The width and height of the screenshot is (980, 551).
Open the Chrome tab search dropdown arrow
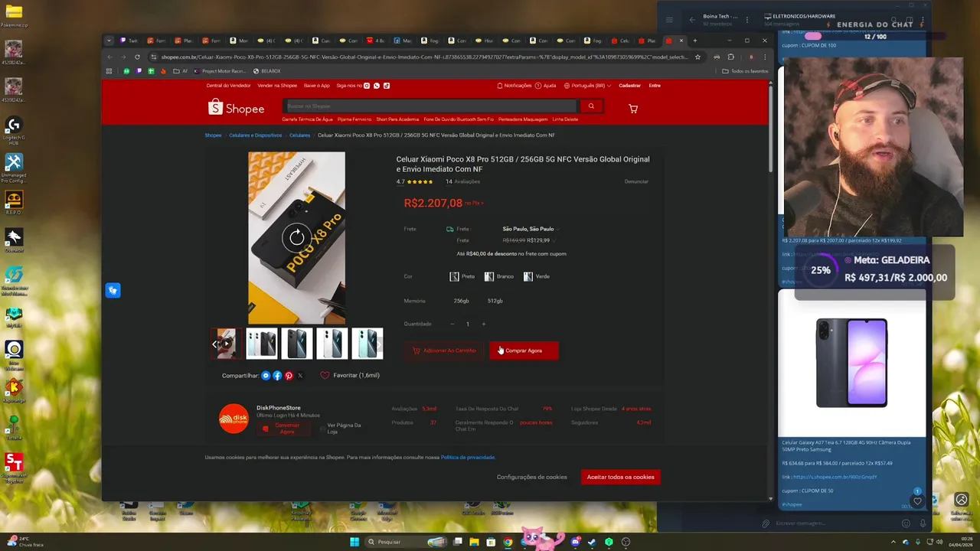pyautogui.click(x=109, y=41)
